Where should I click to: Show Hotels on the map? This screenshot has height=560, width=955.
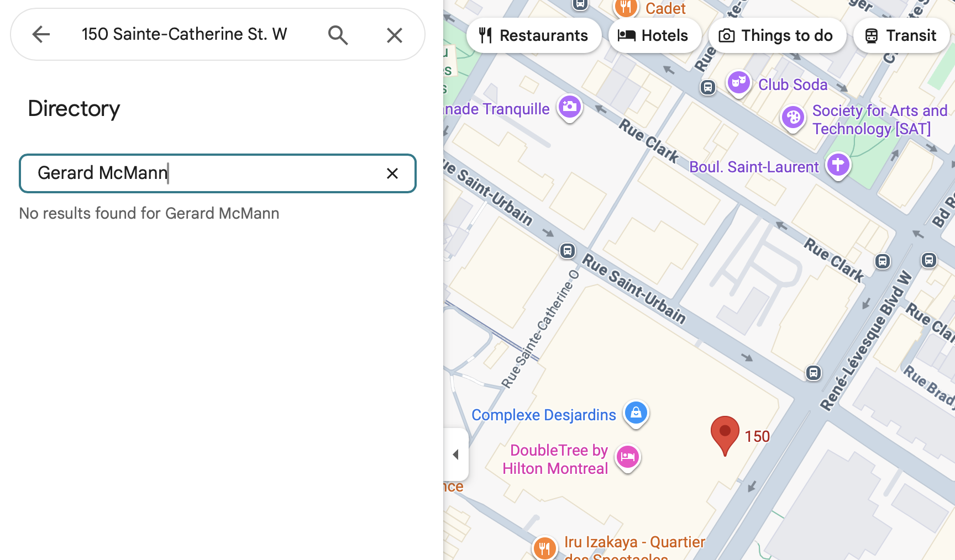point(654,35)
